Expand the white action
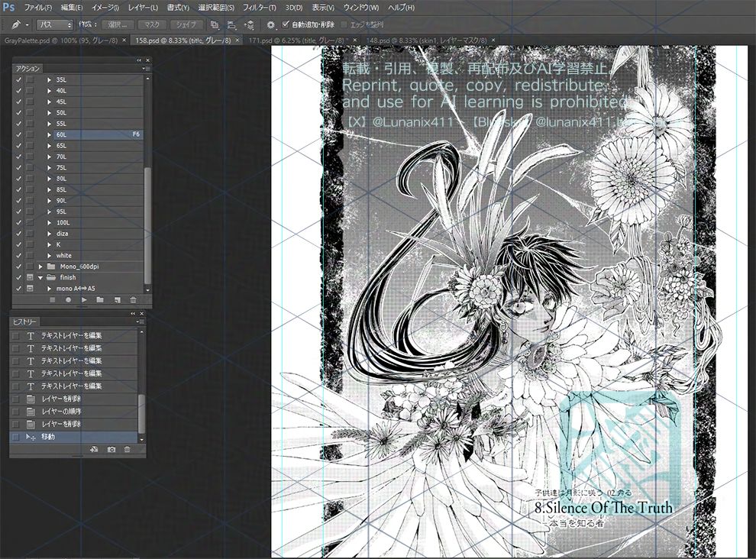The height and width of the screenshot is (559, 756). tap(49, 256)
